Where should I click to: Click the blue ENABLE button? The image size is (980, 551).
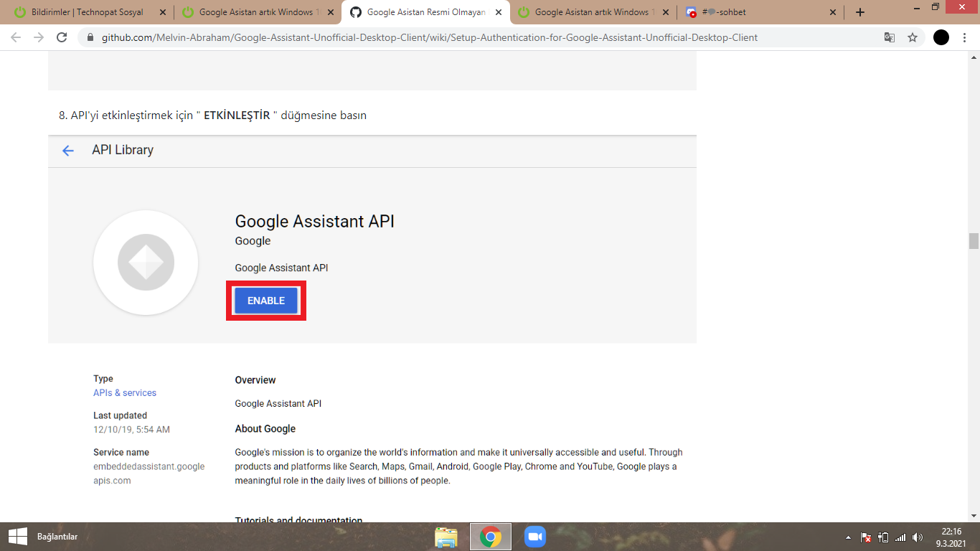pos(266,301)
